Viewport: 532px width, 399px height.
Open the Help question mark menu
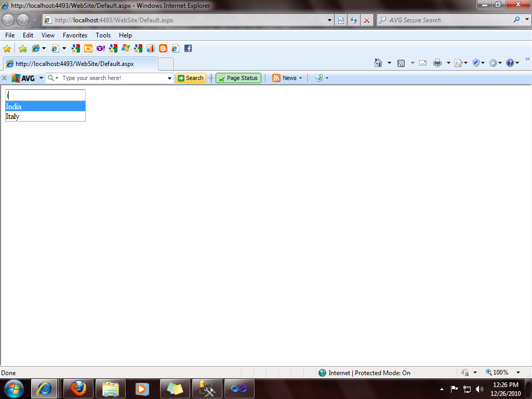512,63
